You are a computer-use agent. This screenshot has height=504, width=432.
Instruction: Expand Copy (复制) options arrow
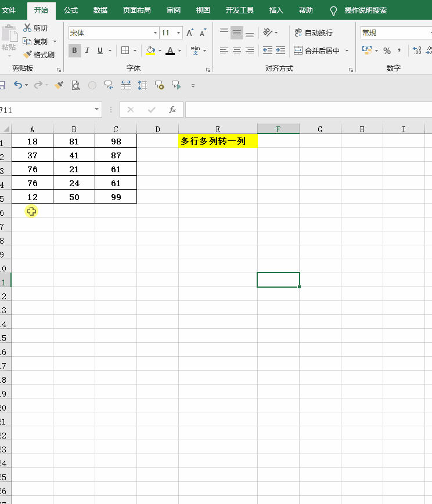coord(55,41)
